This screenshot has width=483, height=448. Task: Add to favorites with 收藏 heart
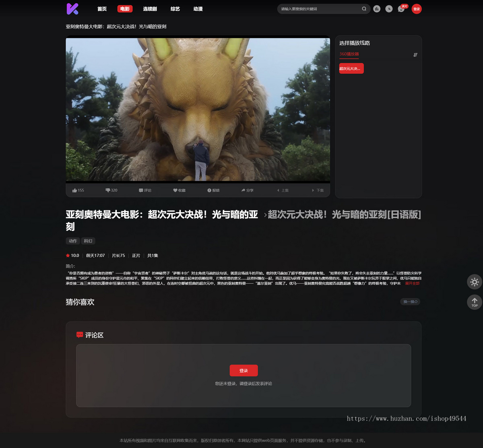pos(179,190)
